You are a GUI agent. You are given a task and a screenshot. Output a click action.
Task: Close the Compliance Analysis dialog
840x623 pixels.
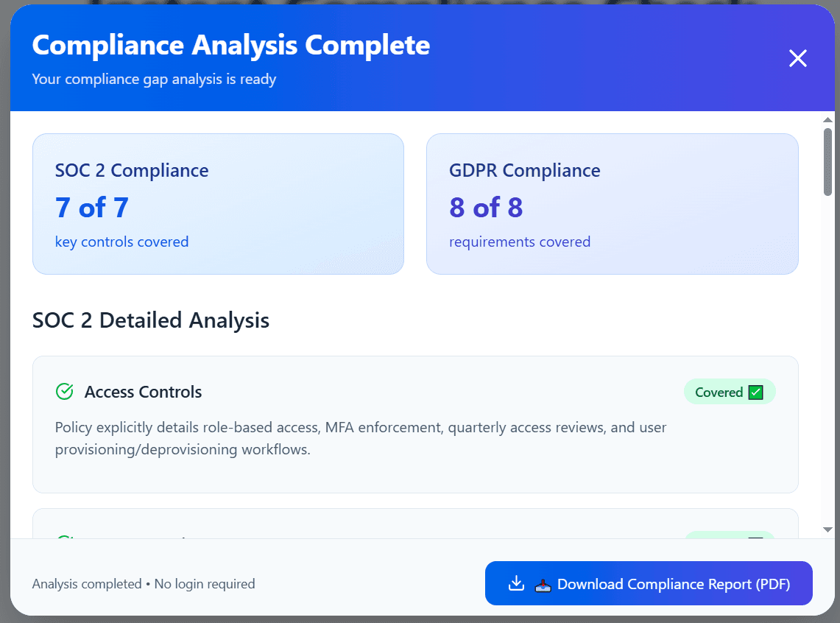point(798,58)
